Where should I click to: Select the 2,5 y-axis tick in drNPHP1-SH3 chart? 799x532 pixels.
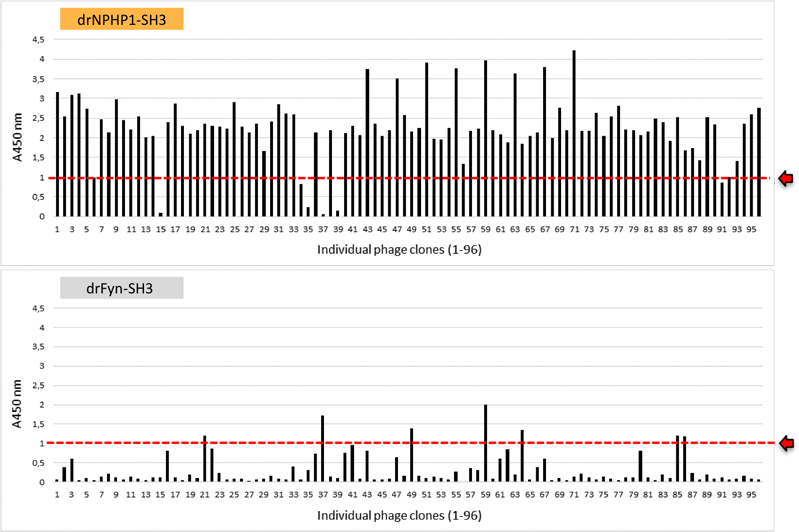pos(39,118)
